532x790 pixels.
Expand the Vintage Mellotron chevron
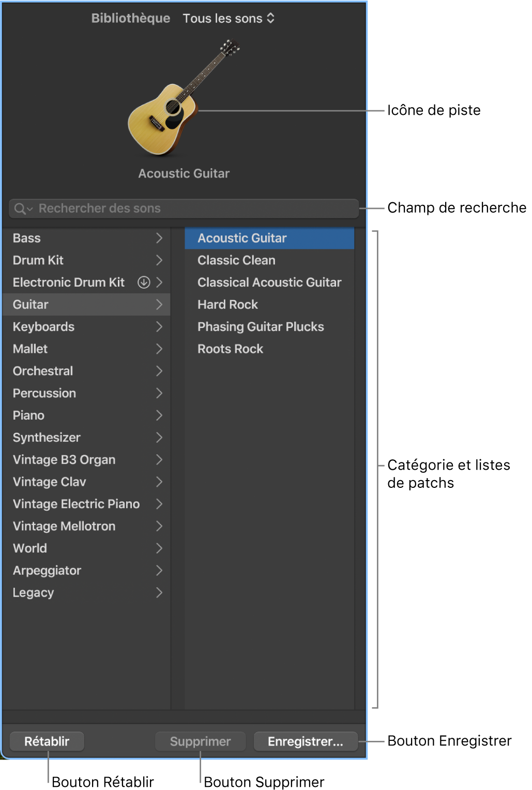pyautogui.click(x=159, y=526)
